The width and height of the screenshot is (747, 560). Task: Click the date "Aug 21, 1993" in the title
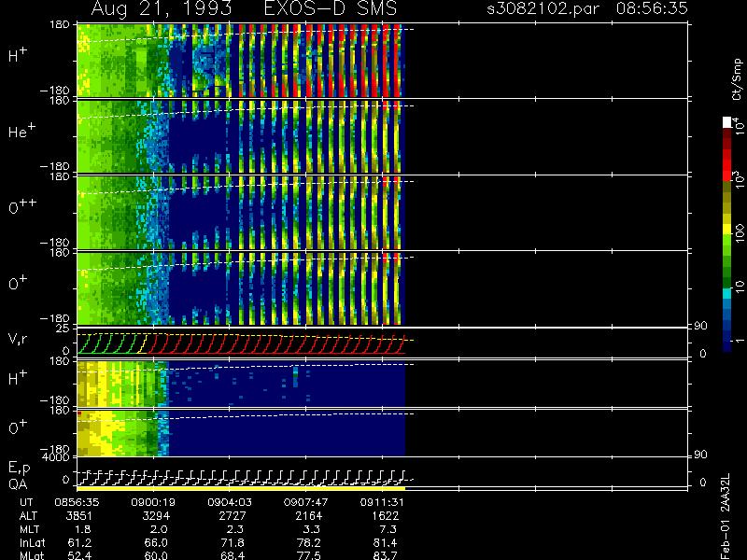coord(162,9)
